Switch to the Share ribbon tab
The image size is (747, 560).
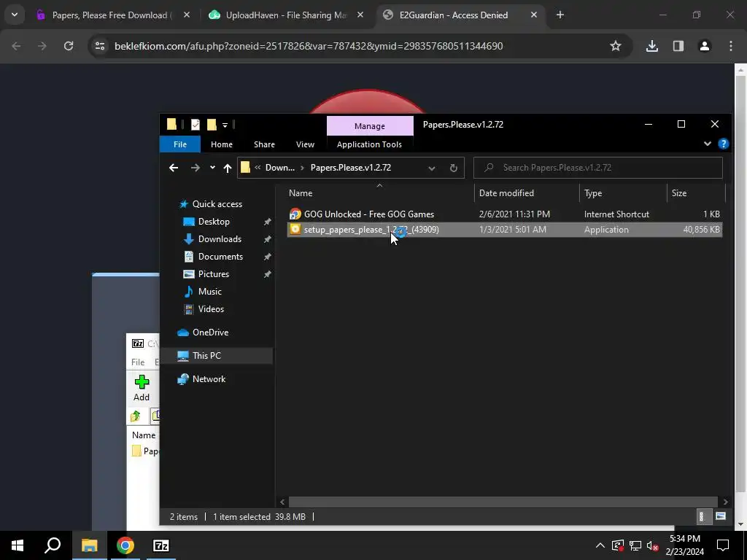(x=264, y=144)
